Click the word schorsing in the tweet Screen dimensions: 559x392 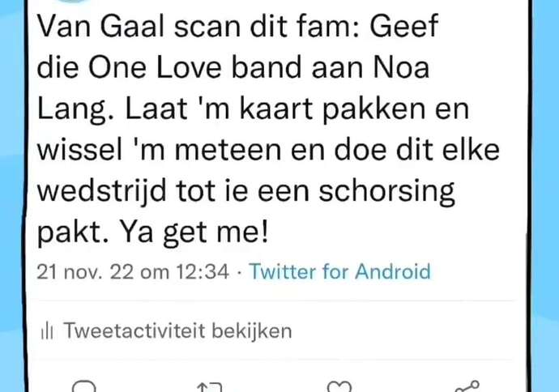pyautogui.click(x=386, y=193)
